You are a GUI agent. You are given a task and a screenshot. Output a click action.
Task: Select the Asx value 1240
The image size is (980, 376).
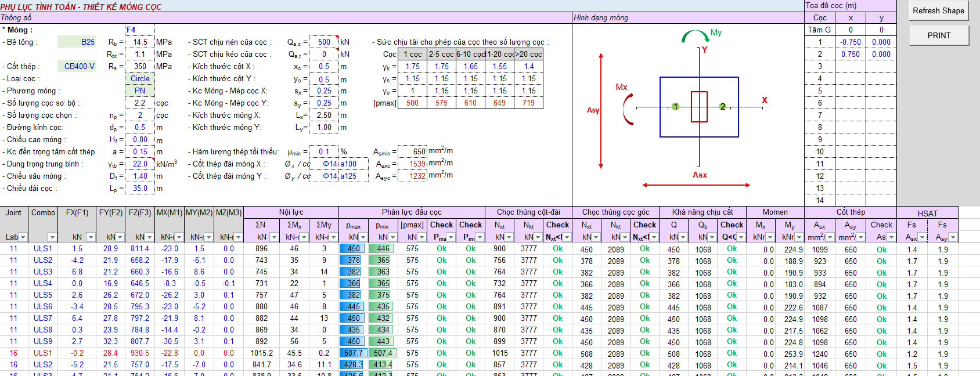point(820,353)
